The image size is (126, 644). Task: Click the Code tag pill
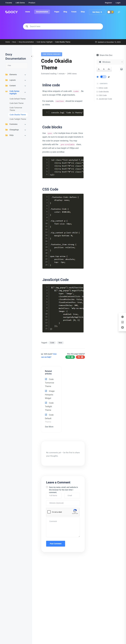coord(52,343)
